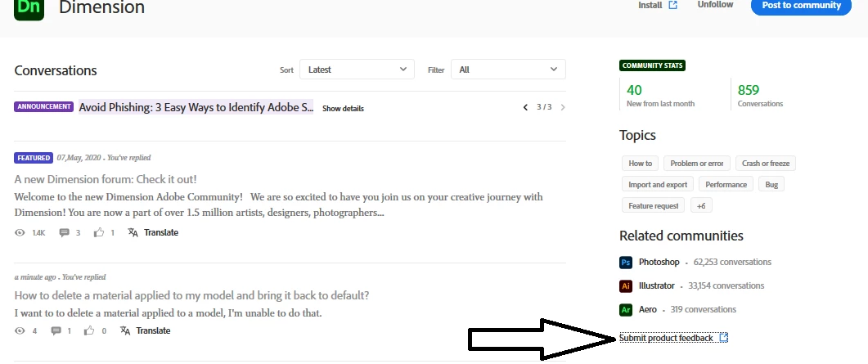Click the ANNOUNCEMENT badge

point(43,107)
